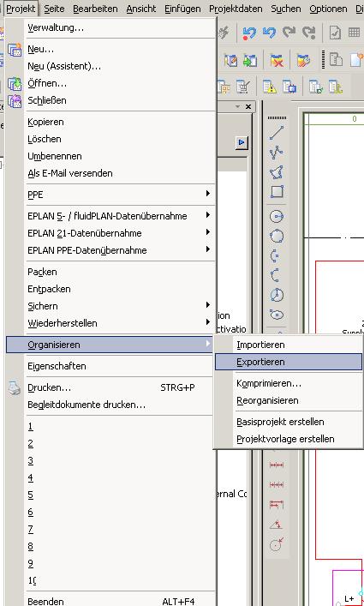
Task: Select the rectangle drawing tool icon
Action: point(277,192)
